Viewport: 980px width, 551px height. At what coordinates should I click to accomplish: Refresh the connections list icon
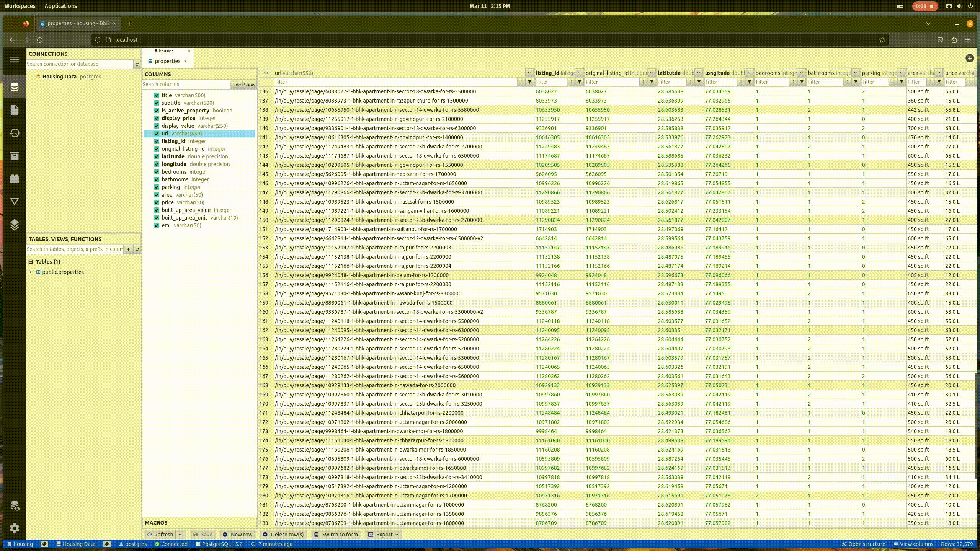(x=137, y=64)
